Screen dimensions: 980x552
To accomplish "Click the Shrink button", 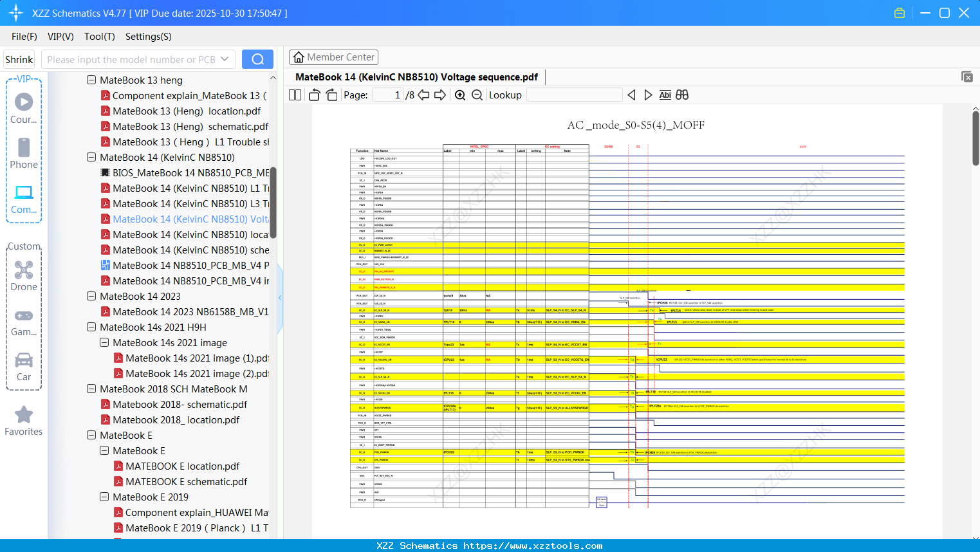I will (x=19, y=59).
